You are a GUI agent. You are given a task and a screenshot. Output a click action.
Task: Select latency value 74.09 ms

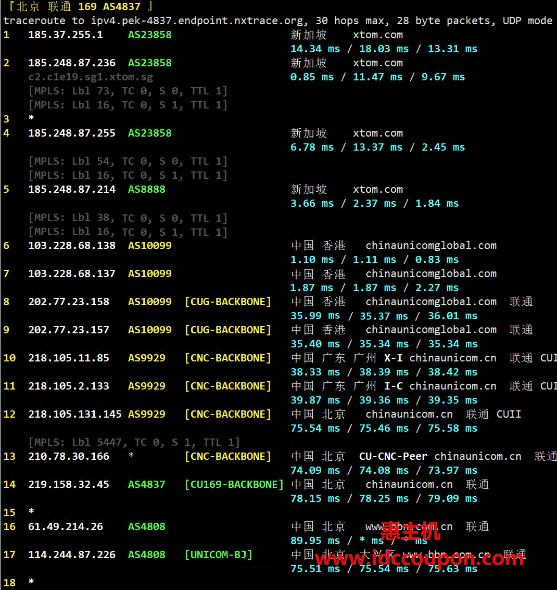point(315,471)
